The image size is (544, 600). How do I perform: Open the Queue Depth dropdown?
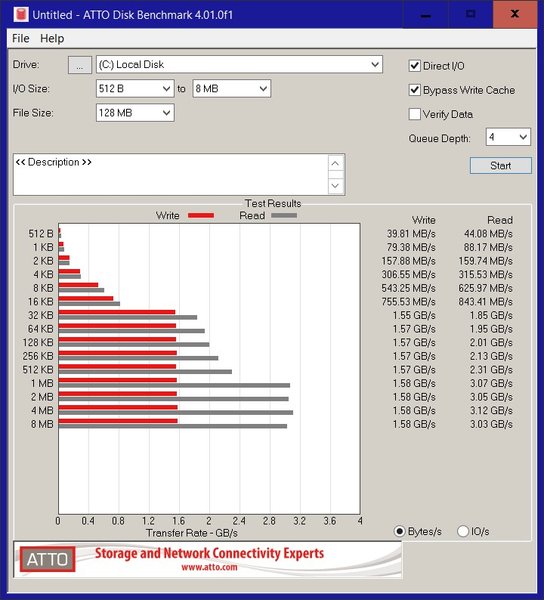(x=508, y=137)
